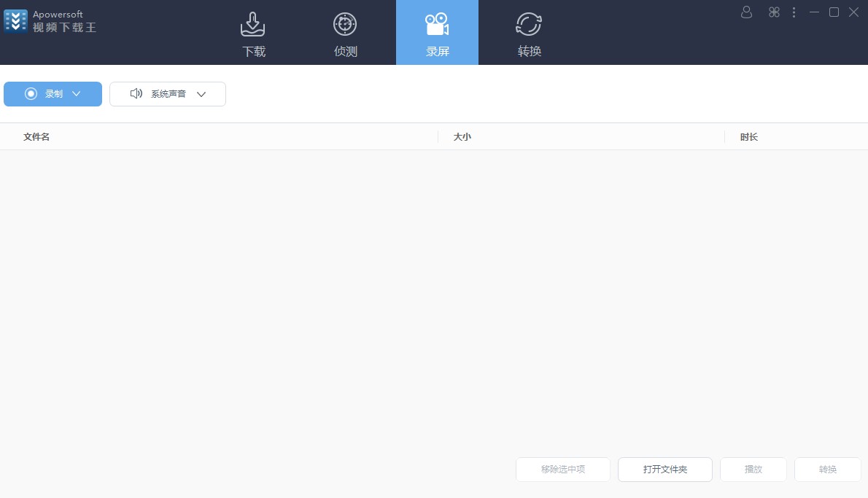Click the record dot inside 录制 button
The image size is (868, 498).
(31, 93)
